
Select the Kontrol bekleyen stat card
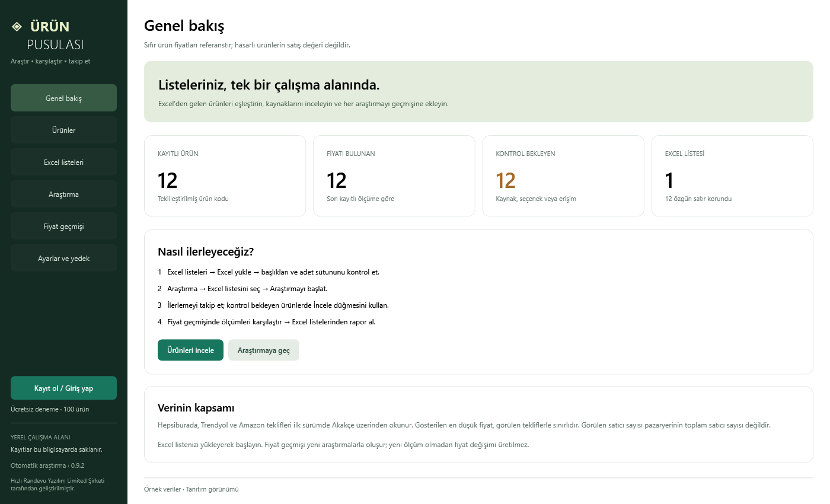point(563,176)
